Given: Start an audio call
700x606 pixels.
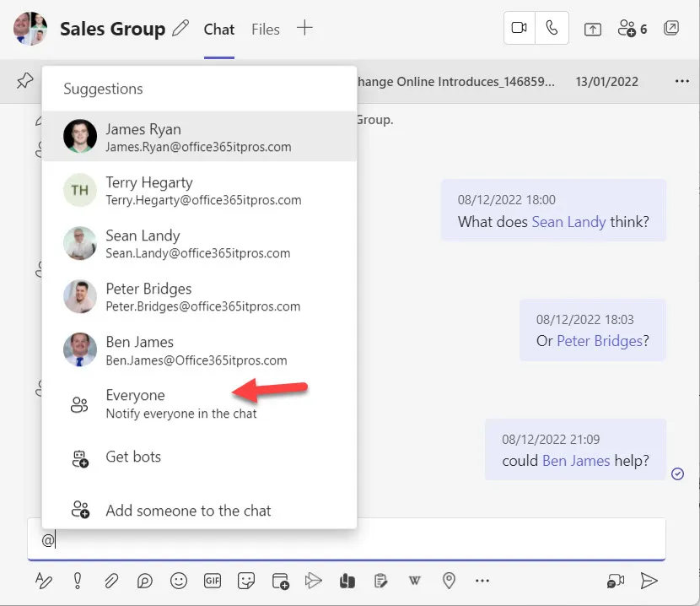Looking at the screenshot, I should coord(552,28).
